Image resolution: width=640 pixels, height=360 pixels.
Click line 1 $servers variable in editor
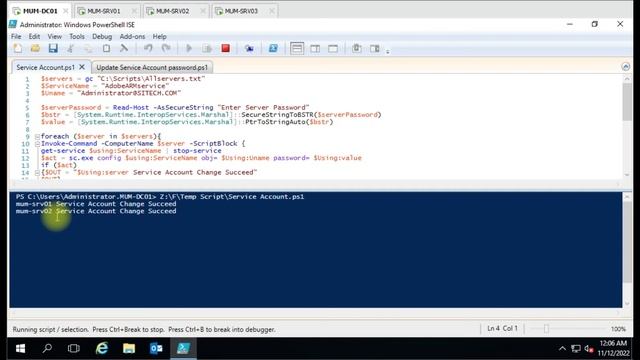pos(56,79)
